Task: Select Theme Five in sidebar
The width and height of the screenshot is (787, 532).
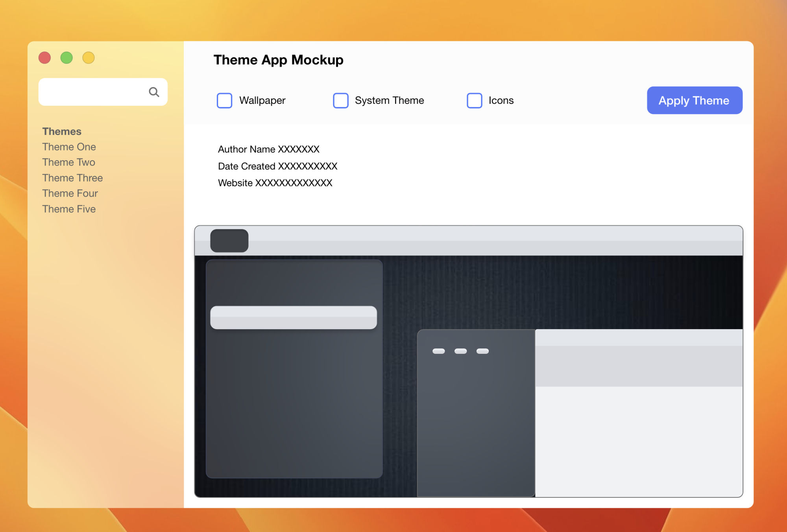Action: click(69, 209)
